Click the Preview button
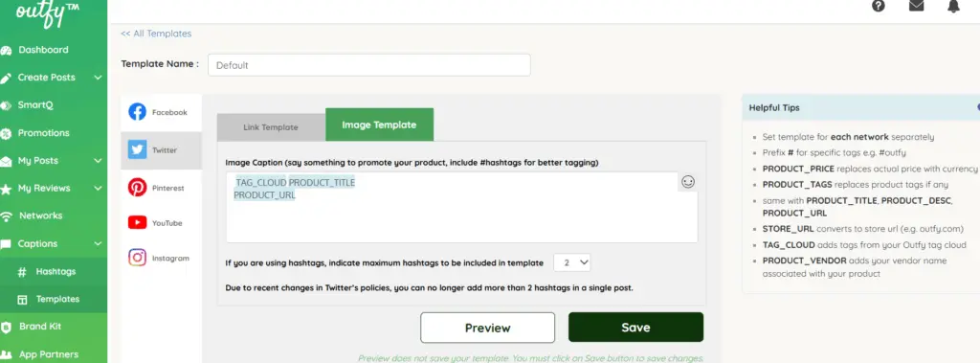This screenshot has width=980, height=363. (x=487, y=328)
